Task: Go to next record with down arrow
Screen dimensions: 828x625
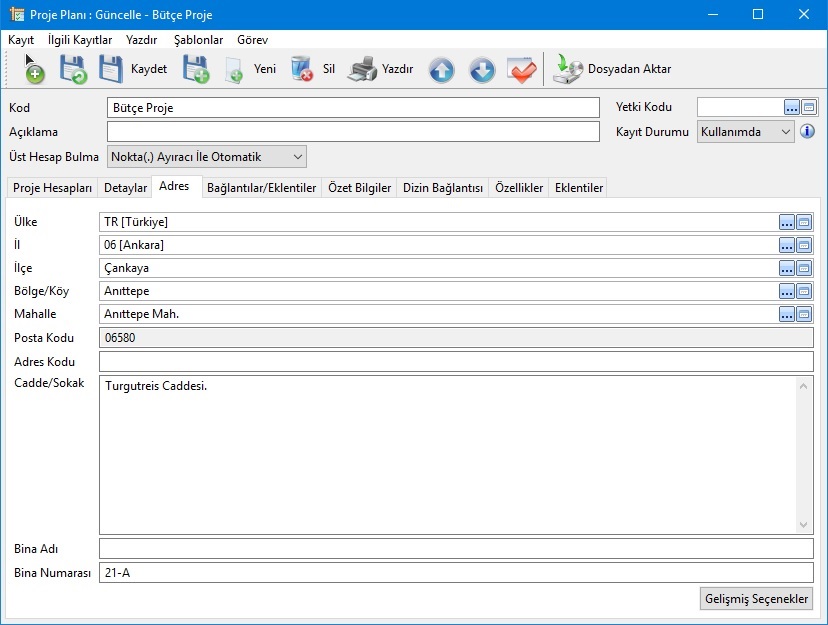Action: tap(481, 70)
